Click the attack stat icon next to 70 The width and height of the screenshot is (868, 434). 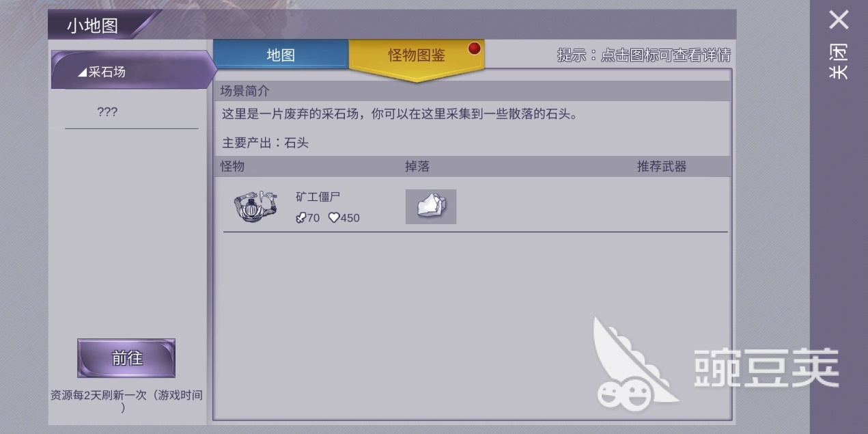click(x=300, y=218)
